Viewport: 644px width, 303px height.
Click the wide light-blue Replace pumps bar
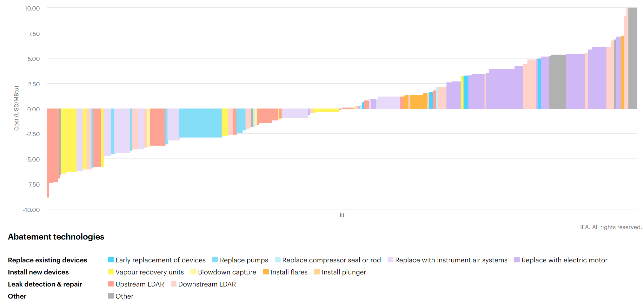[x=200, y=123]
